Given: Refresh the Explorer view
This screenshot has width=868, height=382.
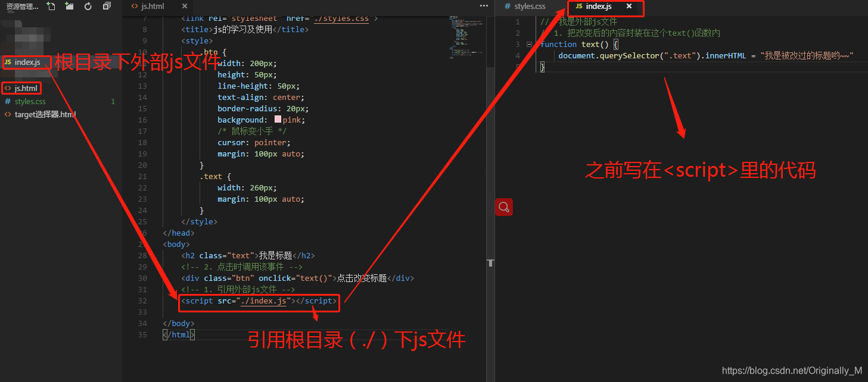Looking at the screenshot, I should pyautogui.click(x=88, y=6).
